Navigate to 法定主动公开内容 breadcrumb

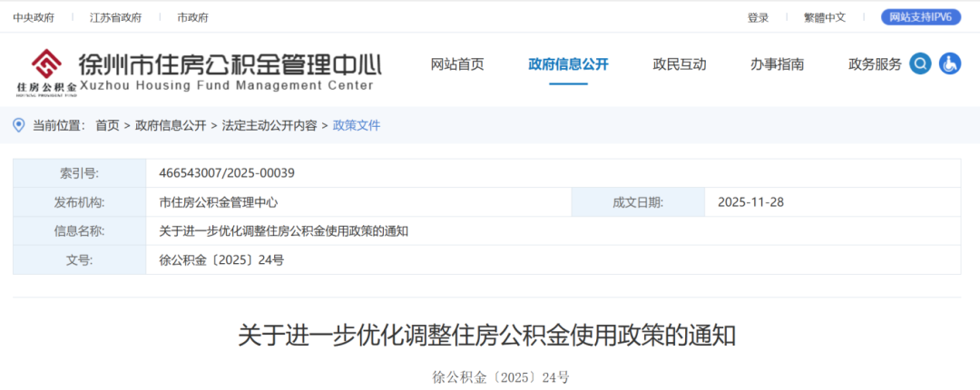tap(269, 125)
